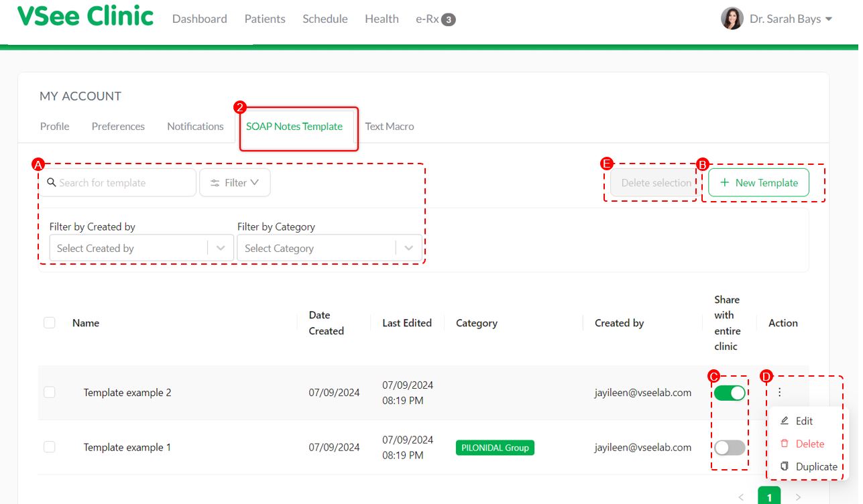863x504 pixels.
Task: Click the Category column header
Action: pyautogui.click(x=477, y=322)
